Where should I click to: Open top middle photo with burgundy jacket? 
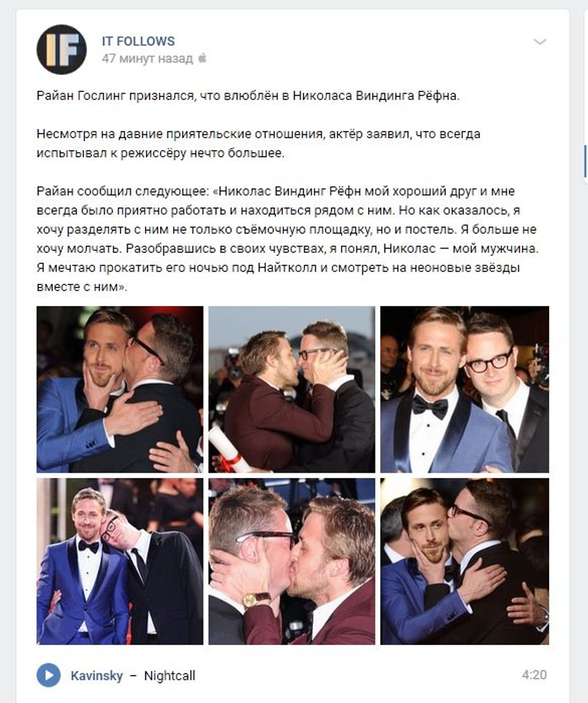click(x=292, y=389)
